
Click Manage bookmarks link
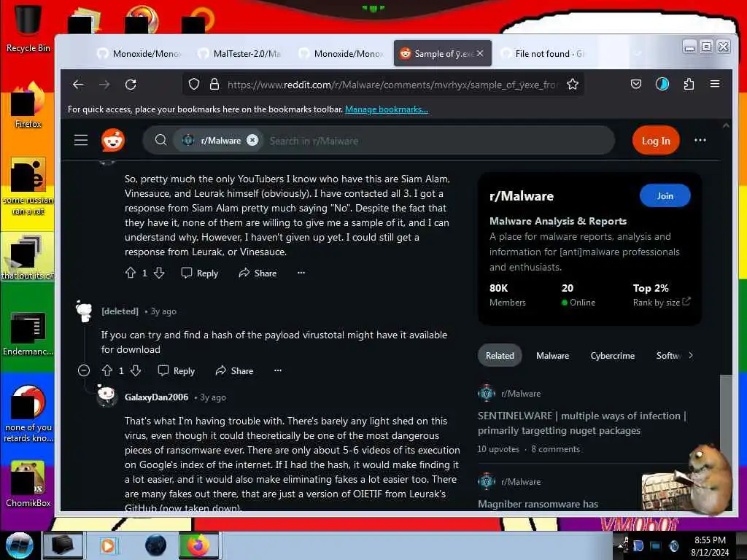387,109
